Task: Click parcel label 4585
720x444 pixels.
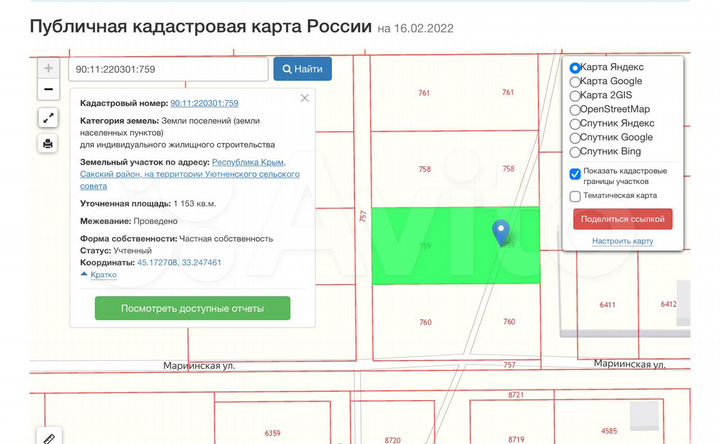Action: (609, 431)
